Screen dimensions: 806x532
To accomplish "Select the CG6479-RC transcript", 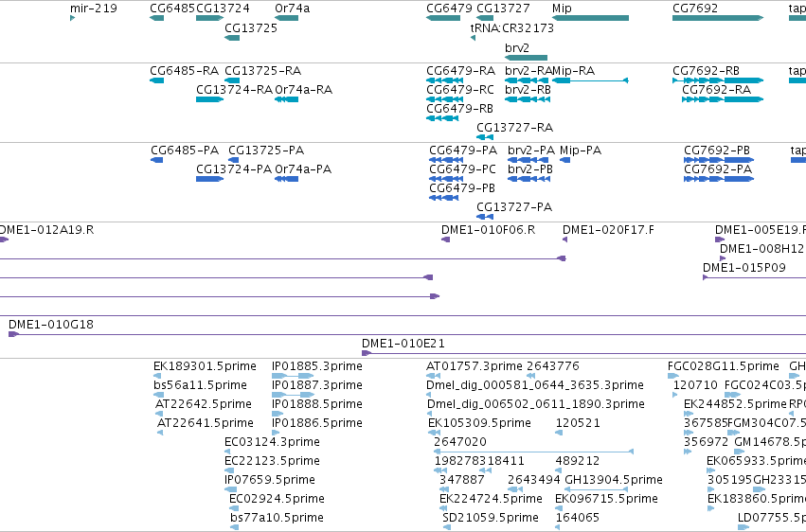I will [444, 99].
